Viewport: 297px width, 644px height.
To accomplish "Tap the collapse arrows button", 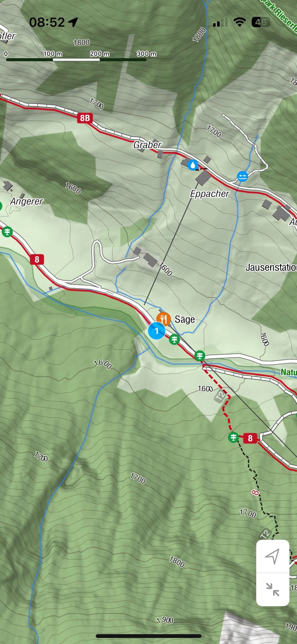I will [x=273, y=589].
